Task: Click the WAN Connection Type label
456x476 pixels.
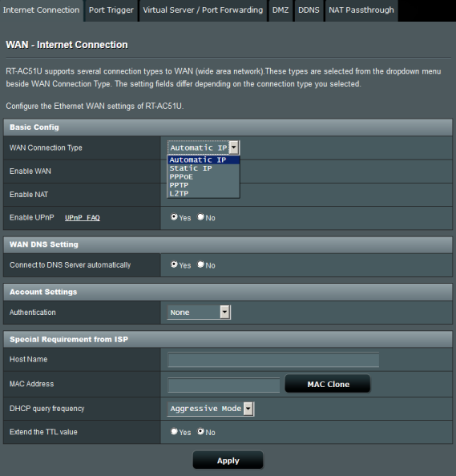Action: (46, 147)
